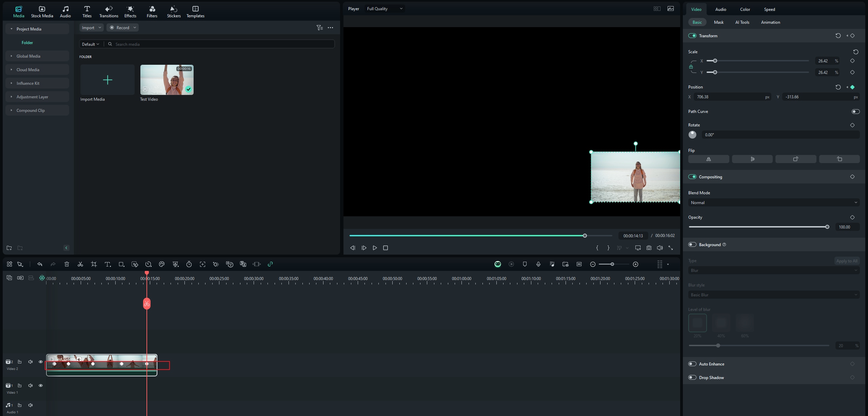Open the Default sort dropdown

(90, 44)
